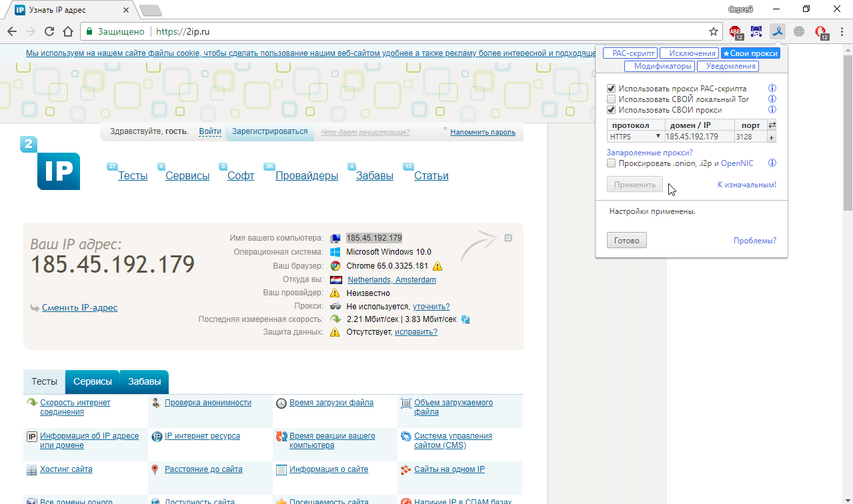Click the swap arrows icon in proxy table
This screenshot has width=853, height=504.
(x=772, y=125)
